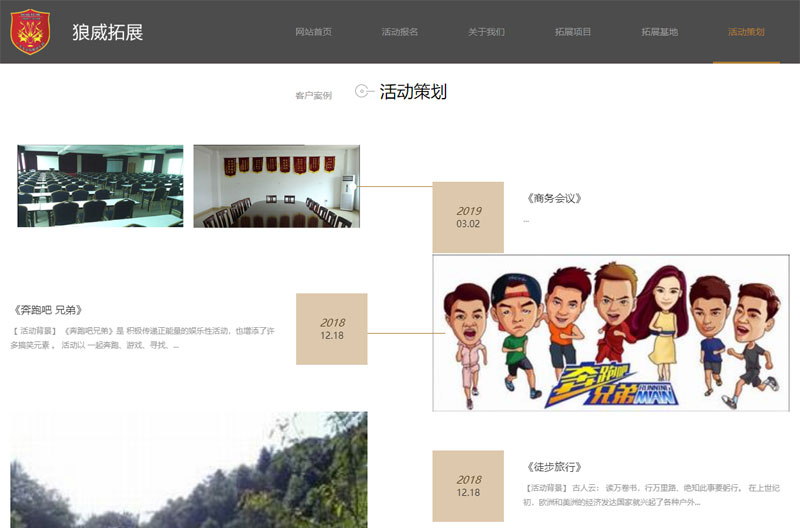The image size is (800, 528).
Task: Click the highlighted 活动策划 nav item
Action: pyautogui.click(x=746, y=32)
